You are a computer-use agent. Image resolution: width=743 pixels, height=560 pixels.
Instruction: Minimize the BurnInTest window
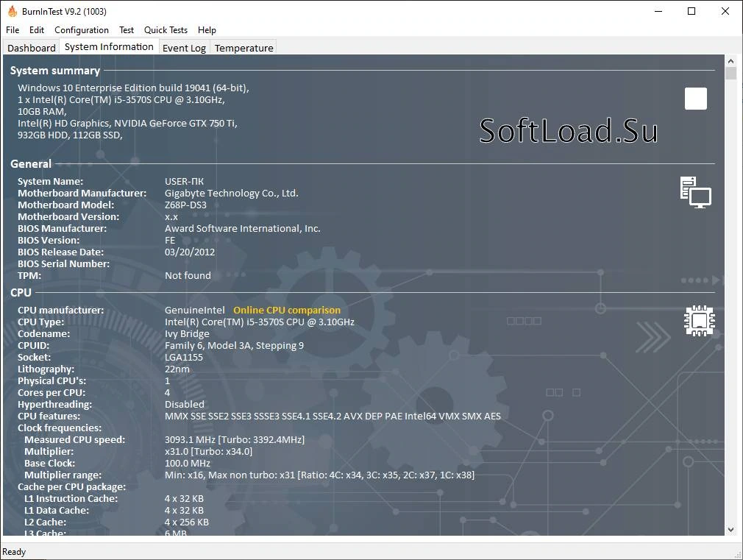point(658,11)
